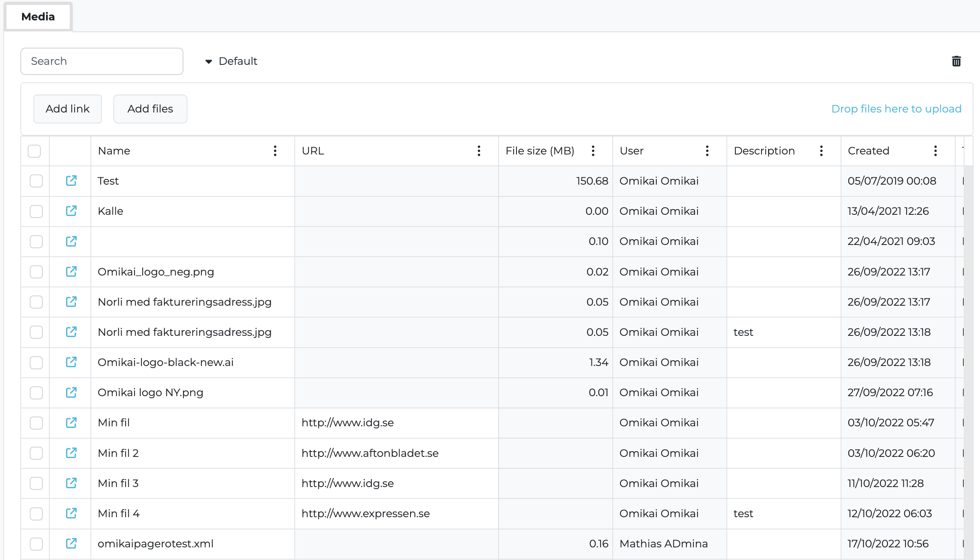980x560 pixels.
Task: Click the trash delete icon
Action: [956, 61]
